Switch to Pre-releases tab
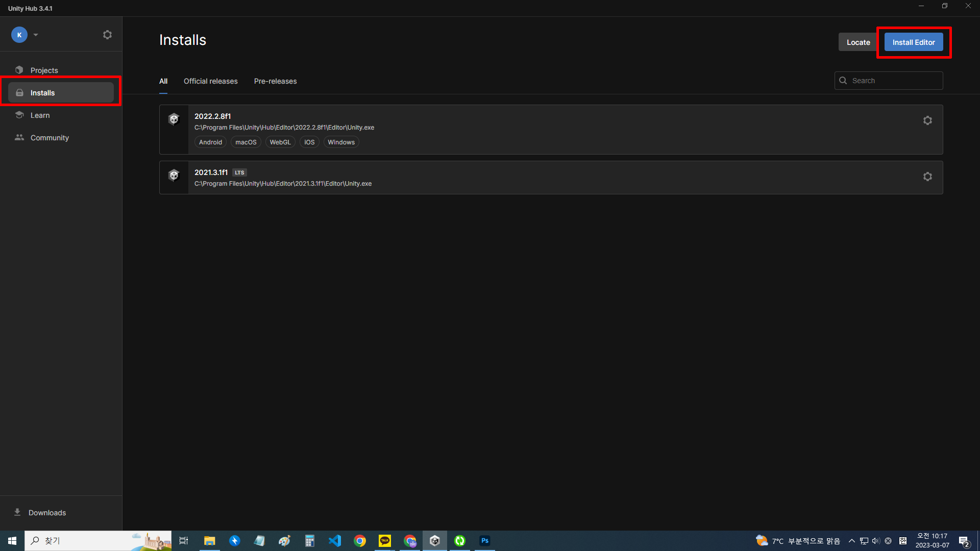 click(275, 81)
